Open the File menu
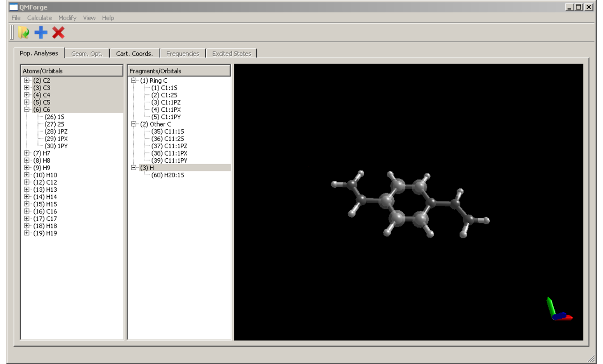The width and height of the screenshot is (603, 364). (x=16, y=18)
